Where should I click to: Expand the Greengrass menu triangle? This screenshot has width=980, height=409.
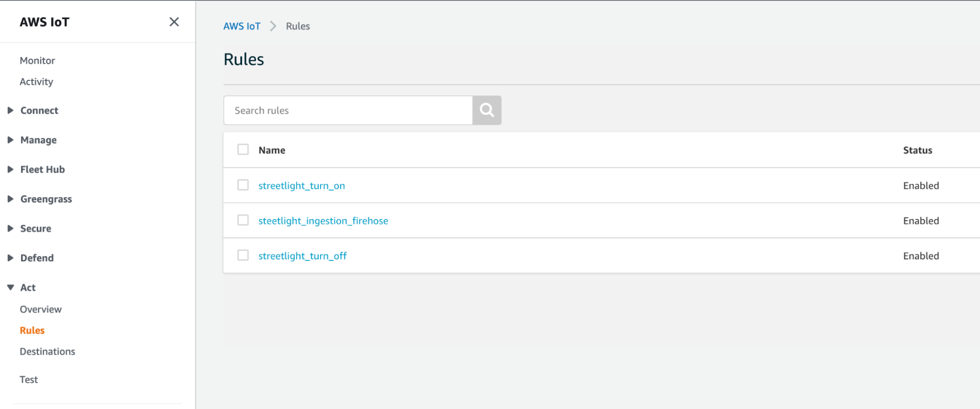[10, 199]
